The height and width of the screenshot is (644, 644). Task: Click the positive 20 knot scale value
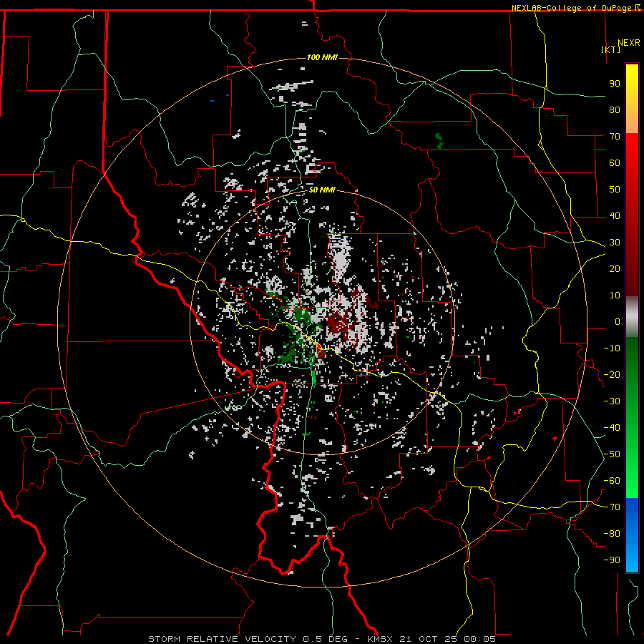[x=615, y=269]
